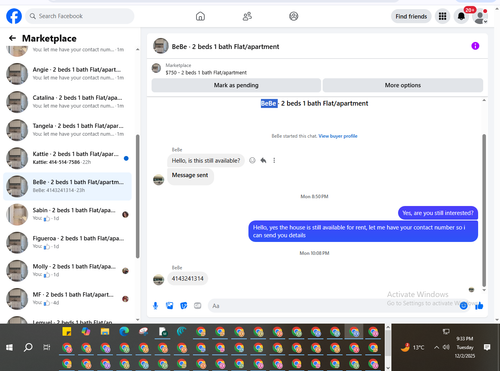500x371 pixels.
Task: Open the volume control in system tray
Action: (446, 347)
